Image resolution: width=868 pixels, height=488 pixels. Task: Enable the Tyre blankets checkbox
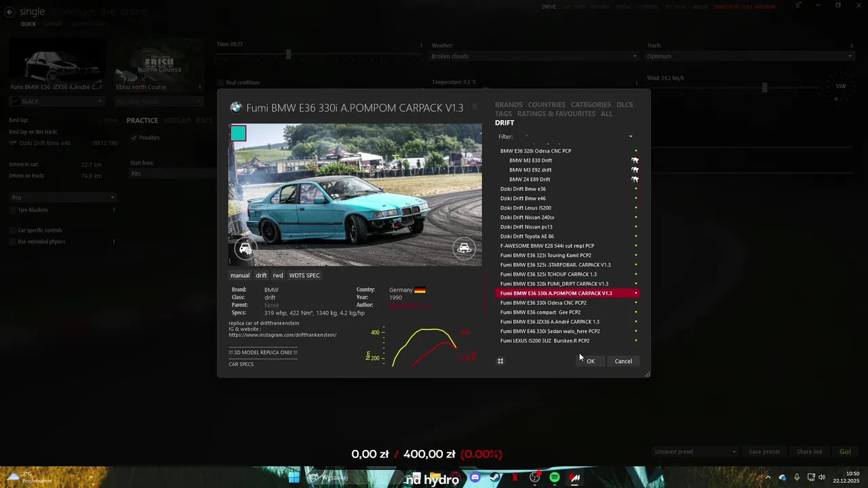click(x=13, y=210)
